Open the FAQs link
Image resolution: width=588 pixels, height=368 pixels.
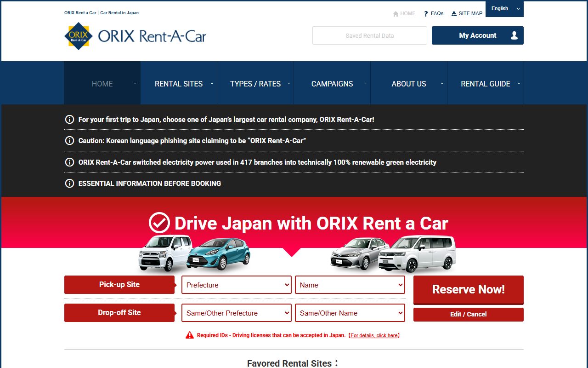click(x=437, y=14)
